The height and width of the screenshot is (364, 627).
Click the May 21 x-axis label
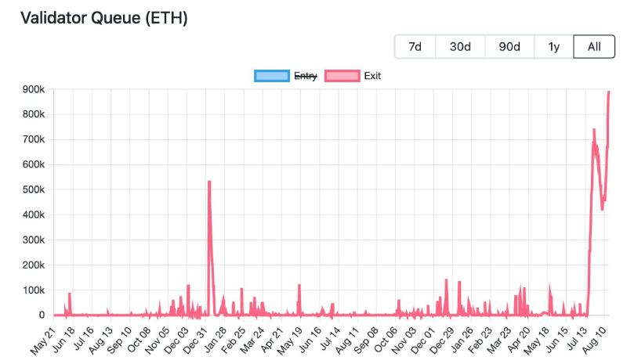[43, 341]
